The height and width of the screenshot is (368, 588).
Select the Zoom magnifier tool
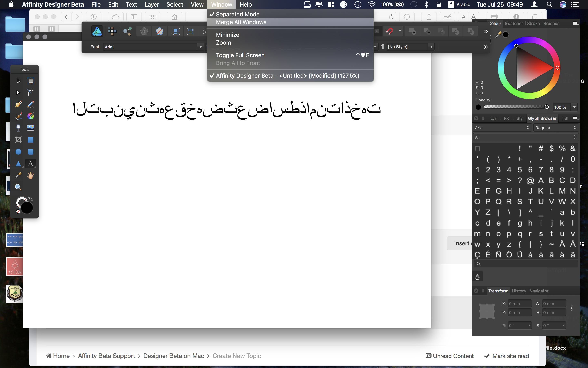(18, 187)
